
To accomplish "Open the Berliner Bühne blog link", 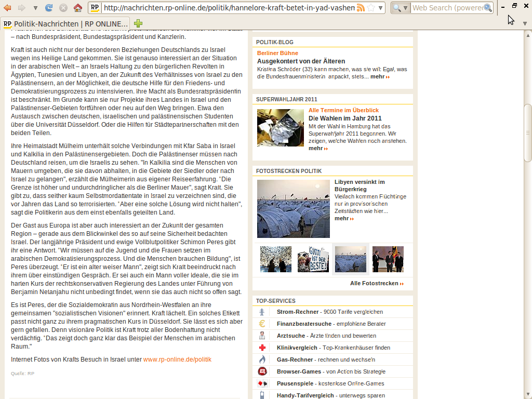I will [277, 53].
